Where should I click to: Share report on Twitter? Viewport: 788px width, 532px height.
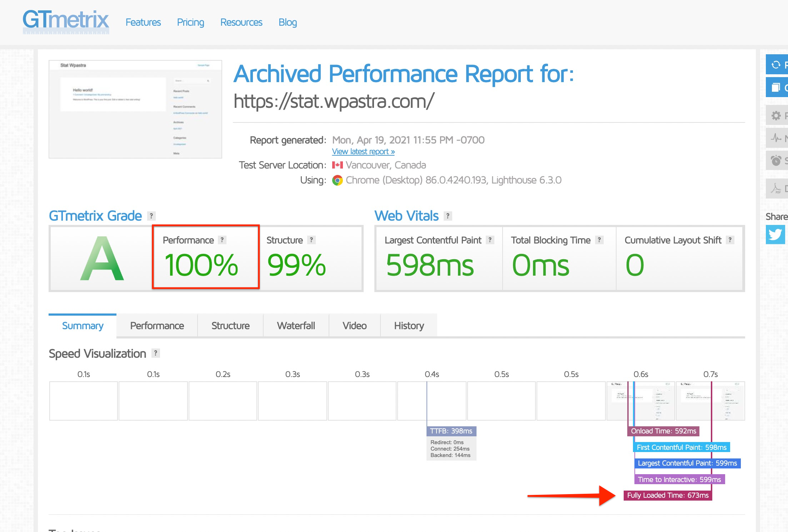click(775, 235)
